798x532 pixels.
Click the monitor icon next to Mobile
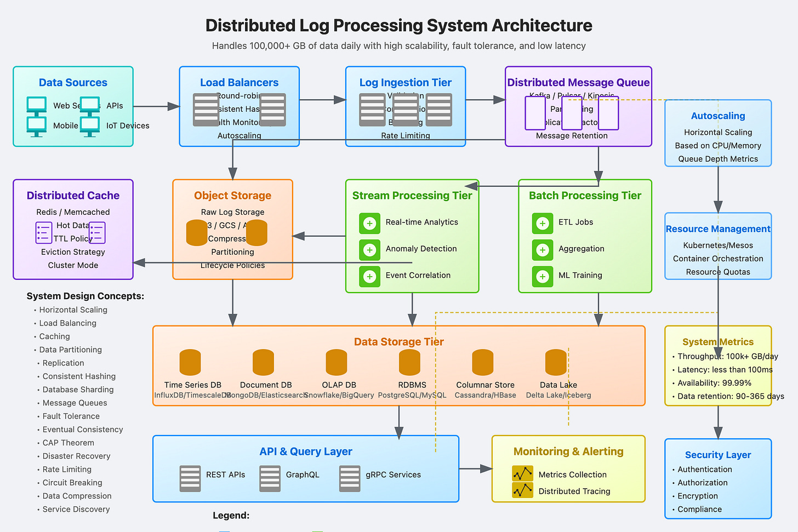tap(37, 126)
